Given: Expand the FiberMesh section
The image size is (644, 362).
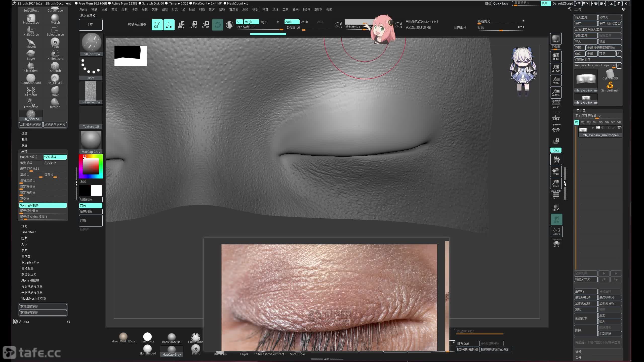Looking at the screenshot, I should 29,232.
